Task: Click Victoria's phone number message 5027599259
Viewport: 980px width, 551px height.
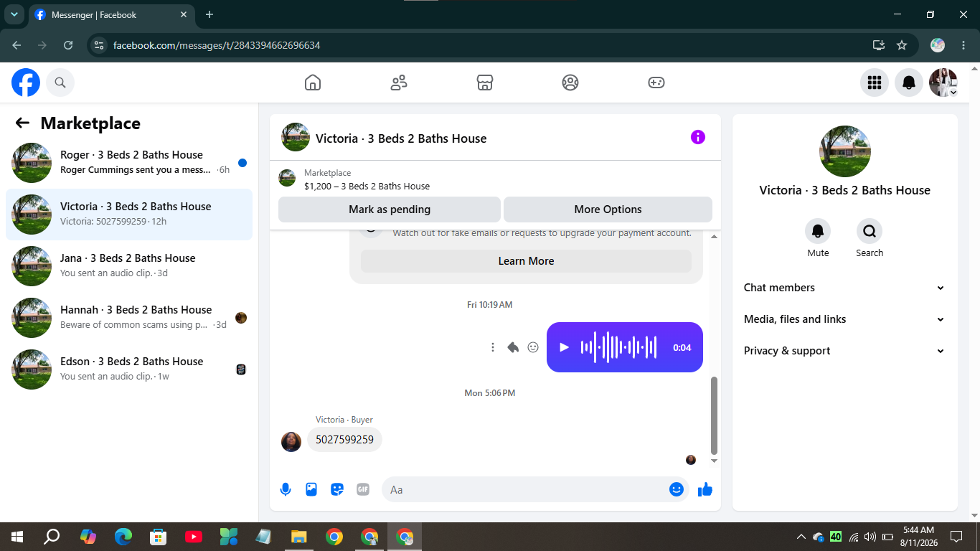Action: 344,440
